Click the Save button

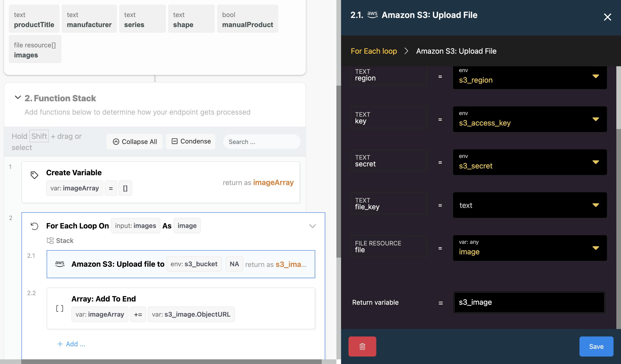pyautogui.click(x=596, y=346)
